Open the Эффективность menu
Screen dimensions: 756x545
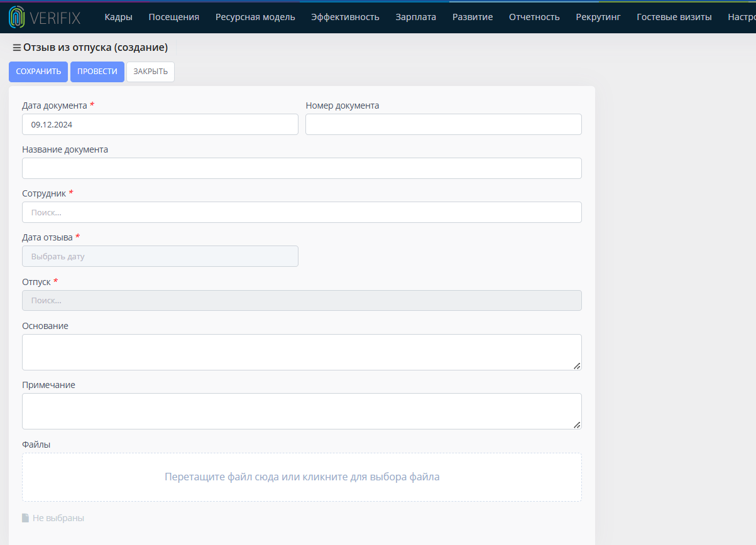(345, 17)
